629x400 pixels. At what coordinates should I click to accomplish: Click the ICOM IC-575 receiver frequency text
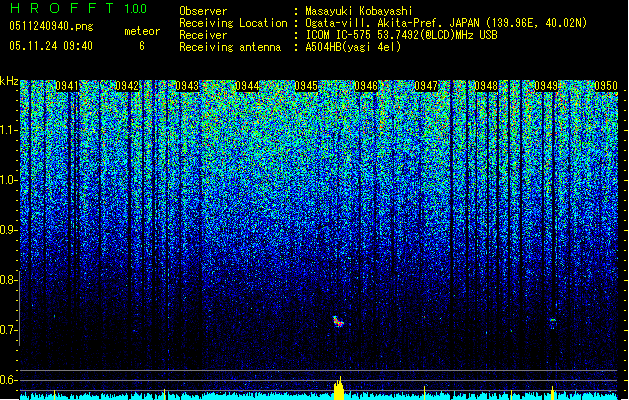point(401,35)
